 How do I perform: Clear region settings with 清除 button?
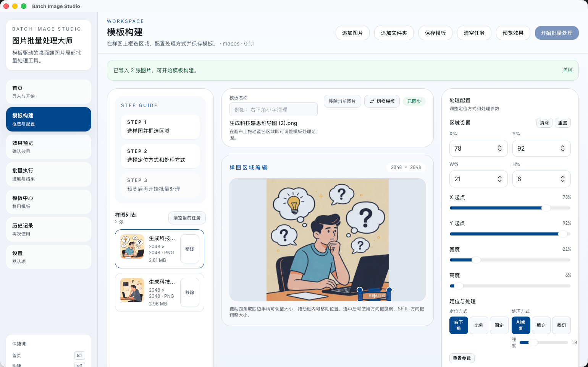pos(544,123)
